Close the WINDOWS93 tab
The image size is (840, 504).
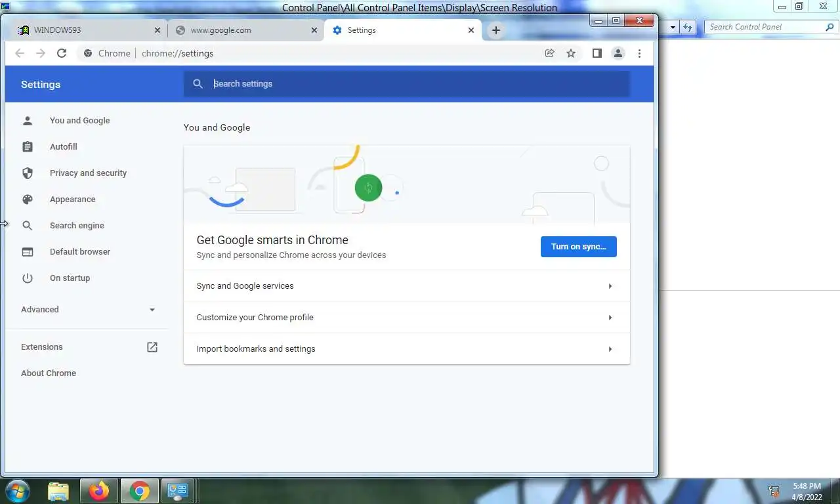(x=157, y=30)
